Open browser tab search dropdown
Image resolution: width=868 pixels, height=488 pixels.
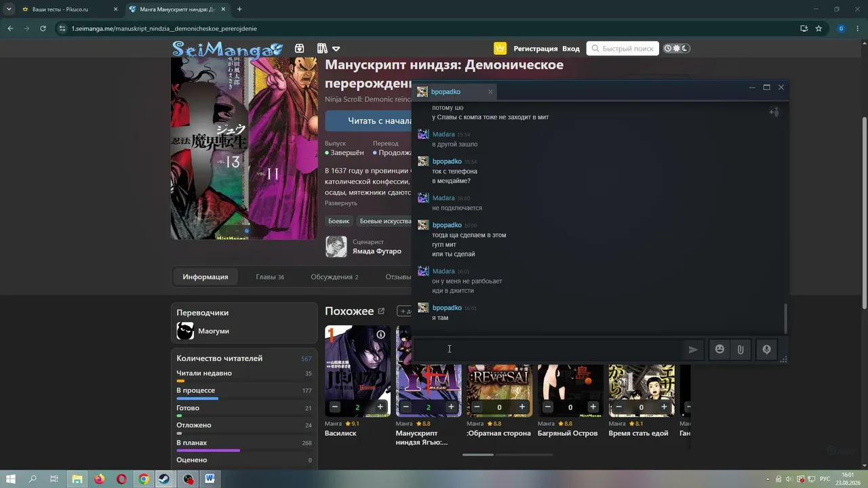pyautogui.click(x=9, y=9)
